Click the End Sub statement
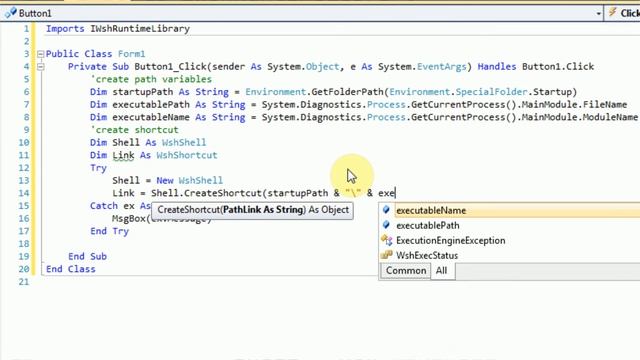The width and height of the screenshot is (640, 360). point(87,257)
